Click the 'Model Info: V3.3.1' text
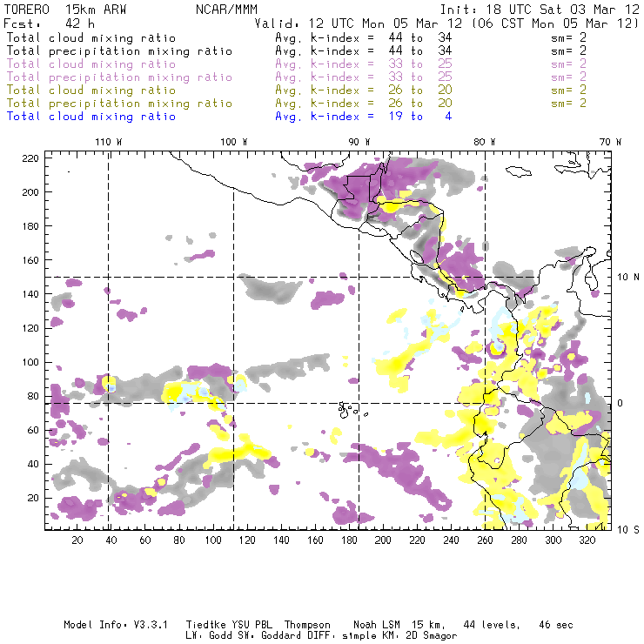Screen dimensions: 644x644 [x=116, y=625]
